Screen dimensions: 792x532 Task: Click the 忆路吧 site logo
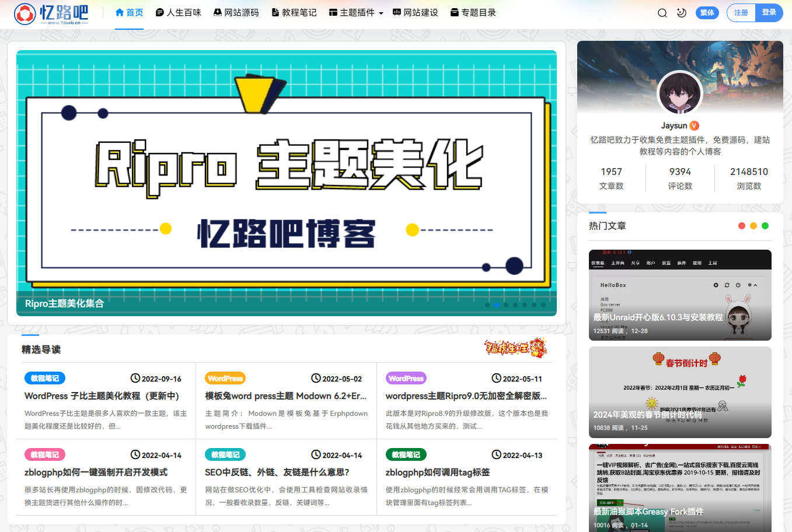(51, 13)
